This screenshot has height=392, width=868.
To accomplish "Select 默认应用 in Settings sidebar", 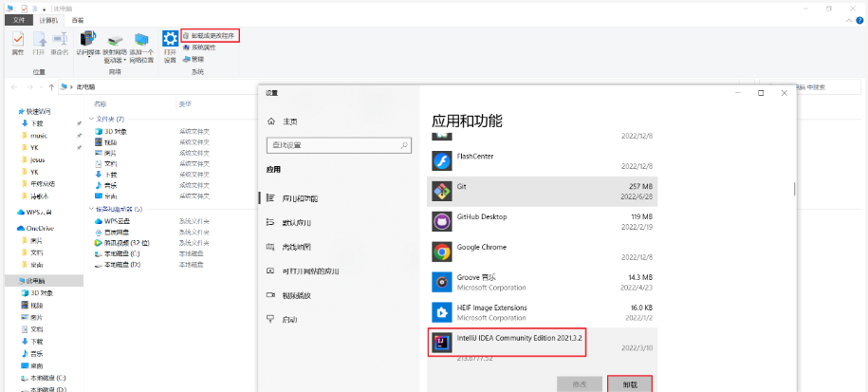I will coord(339,222).
